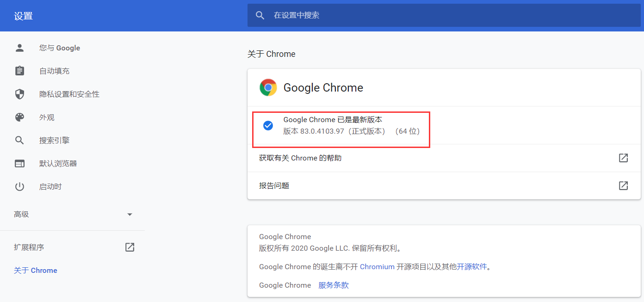Viewport: 644px width, 302px height.
Task: Click the 默认浏览器 browser icon
Action: [19, 163]
